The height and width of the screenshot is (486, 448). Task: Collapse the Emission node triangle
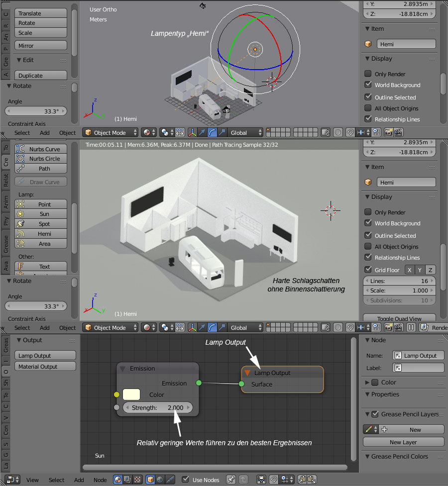123,369
